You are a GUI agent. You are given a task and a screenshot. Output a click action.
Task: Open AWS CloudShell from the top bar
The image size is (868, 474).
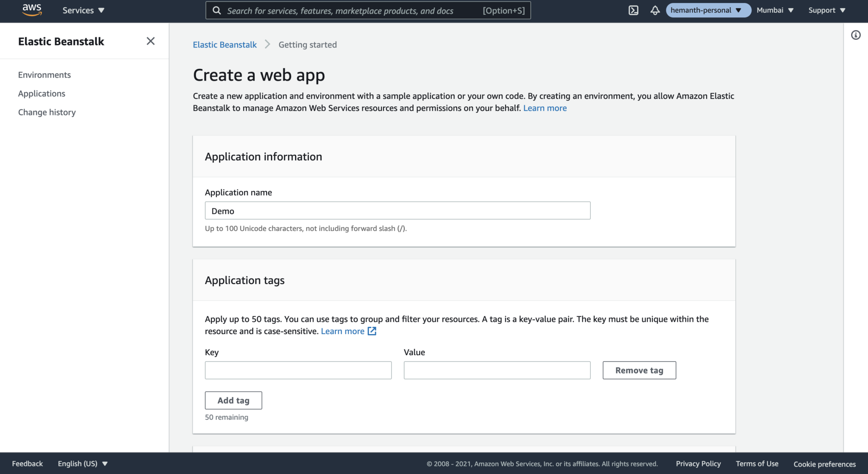click(634, 10)
